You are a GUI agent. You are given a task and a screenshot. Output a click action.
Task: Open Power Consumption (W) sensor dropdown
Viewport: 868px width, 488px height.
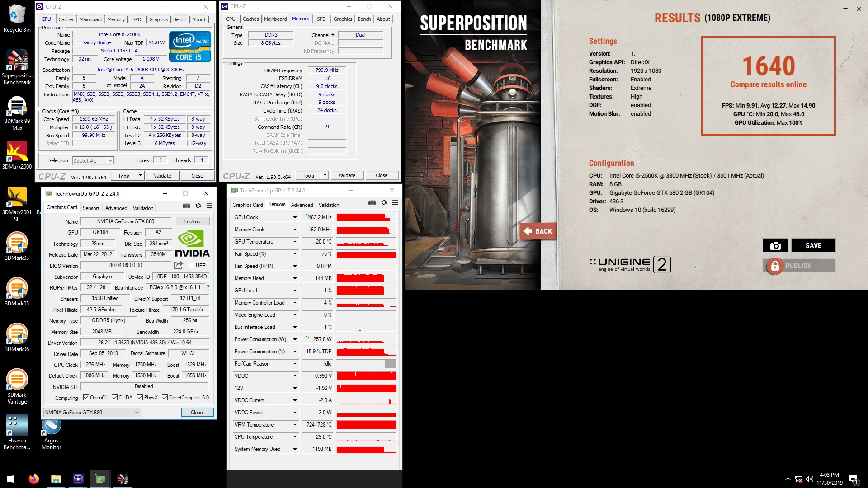point(295,339)
